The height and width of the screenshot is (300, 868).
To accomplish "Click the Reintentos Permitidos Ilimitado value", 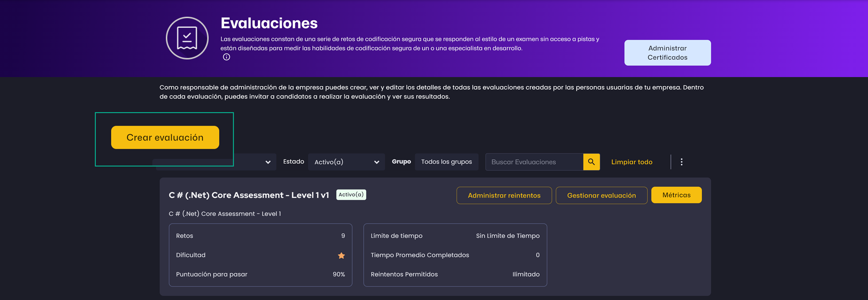I will coord(526,274).
